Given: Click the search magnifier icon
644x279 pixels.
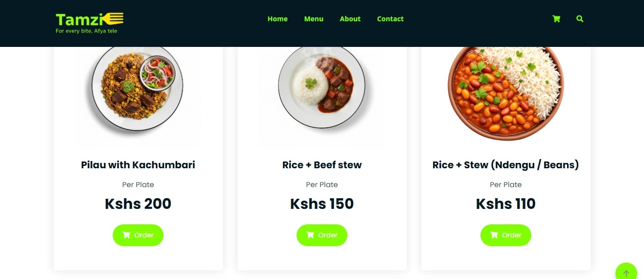Looking at the screenshot, I should point(580,19).
